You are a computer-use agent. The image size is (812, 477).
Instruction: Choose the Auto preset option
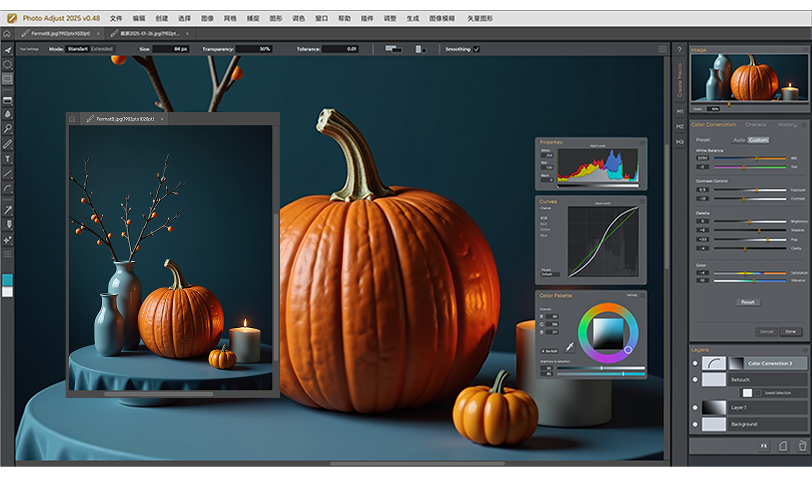pyautogui.click(x=739, y=140)
